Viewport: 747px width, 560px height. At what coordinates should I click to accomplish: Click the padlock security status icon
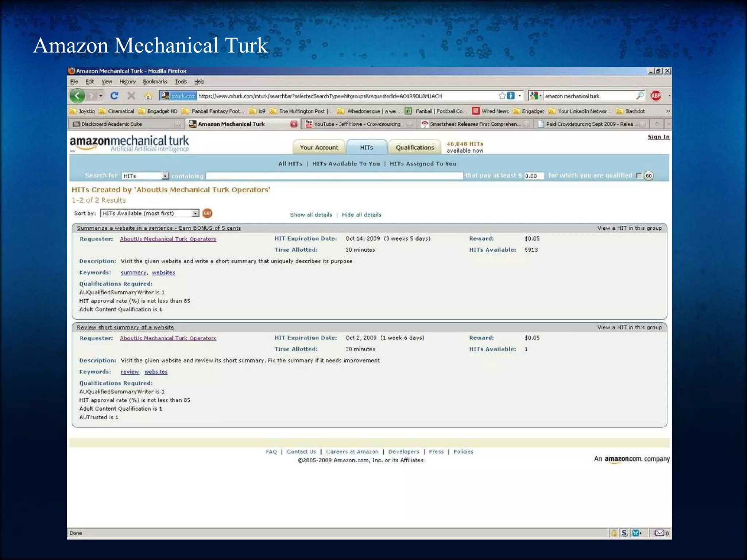tap(614, 533)
